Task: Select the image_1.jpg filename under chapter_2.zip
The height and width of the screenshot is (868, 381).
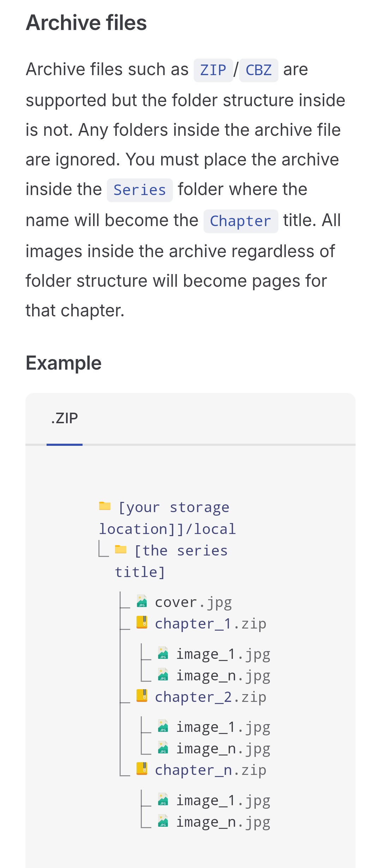Action: pos(223,727)
